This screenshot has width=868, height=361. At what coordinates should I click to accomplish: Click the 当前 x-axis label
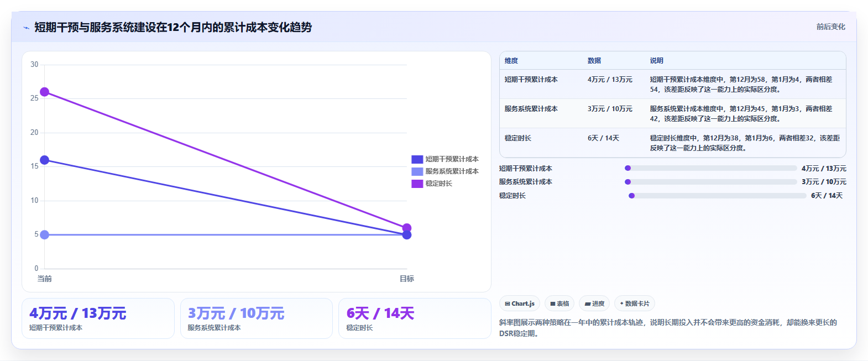pos(44,279)
